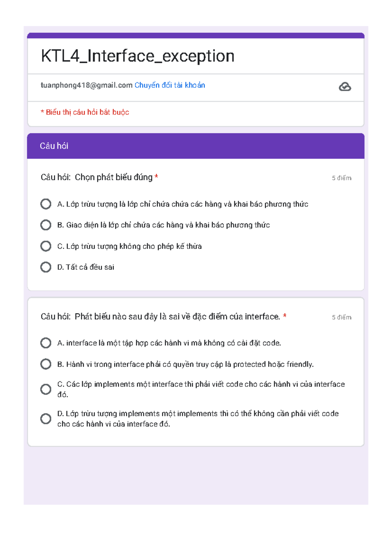Pick option D. Tất cả đều sai
This screenshot has width=392, height=554.
pos(46,267)
